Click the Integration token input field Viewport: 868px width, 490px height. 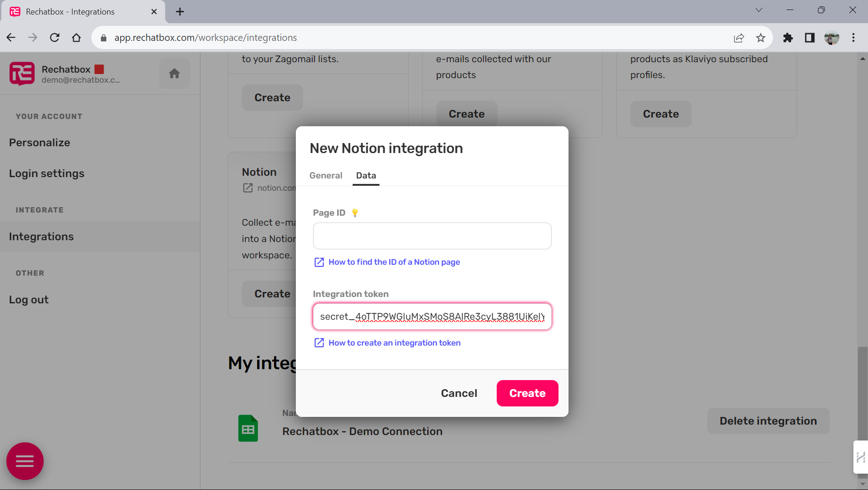point(432,317)
